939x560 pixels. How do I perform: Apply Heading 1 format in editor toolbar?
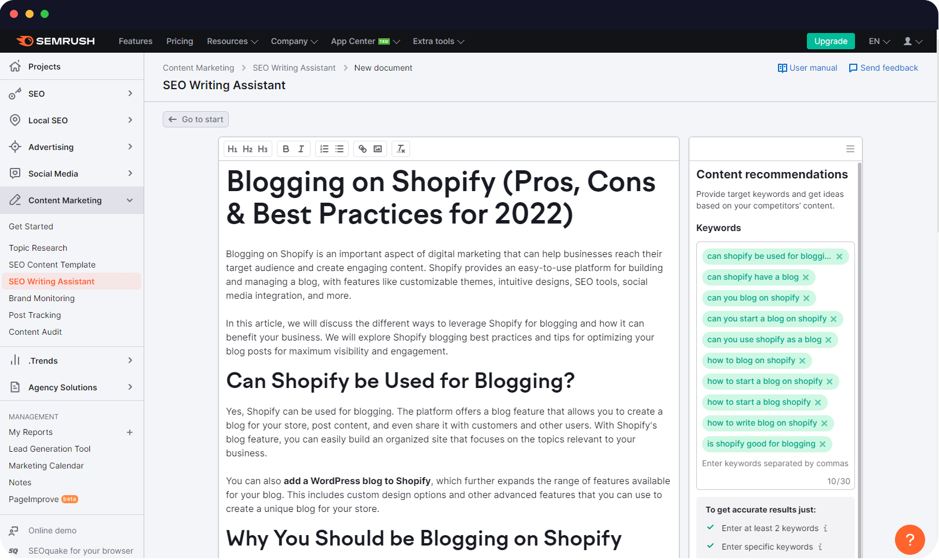click(x=232, y=149)
